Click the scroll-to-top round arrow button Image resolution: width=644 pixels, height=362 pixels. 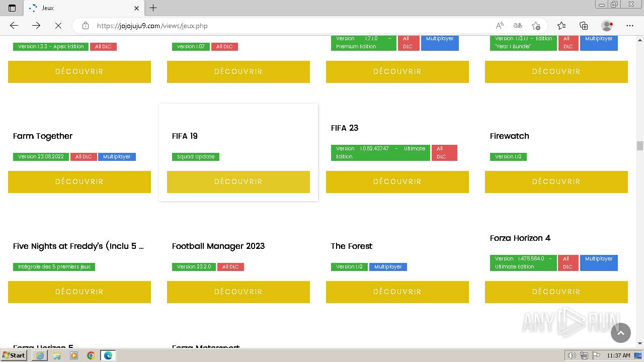621,333
